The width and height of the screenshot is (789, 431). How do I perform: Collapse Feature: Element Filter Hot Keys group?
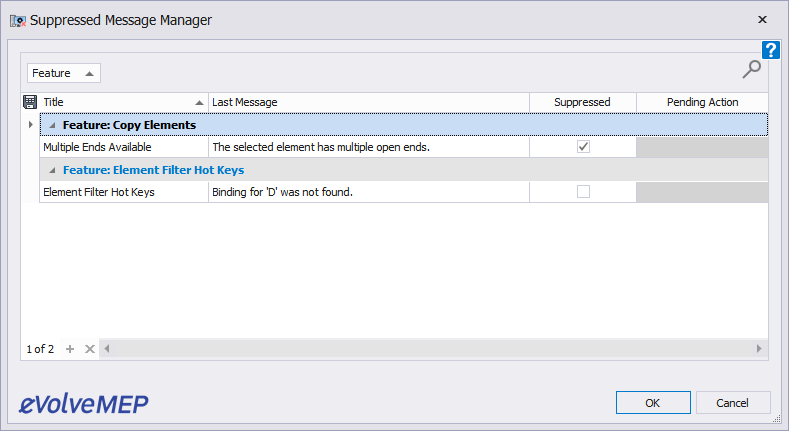[x=52, y=170]
